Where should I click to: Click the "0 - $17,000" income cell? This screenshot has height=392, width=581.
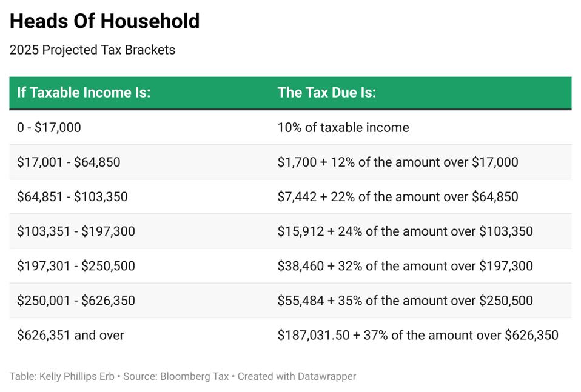click(x=49, y=127)
